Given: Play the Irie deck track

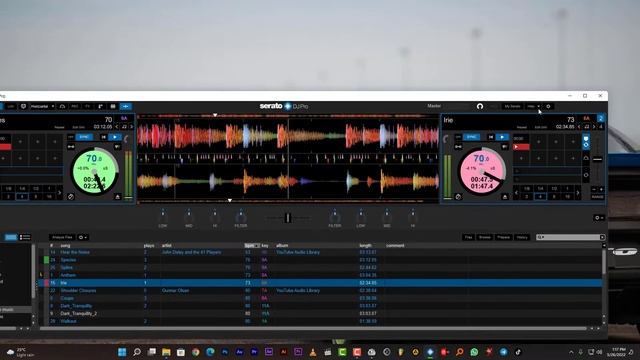Looking at the screenshot, I should (x=502, y=137).
